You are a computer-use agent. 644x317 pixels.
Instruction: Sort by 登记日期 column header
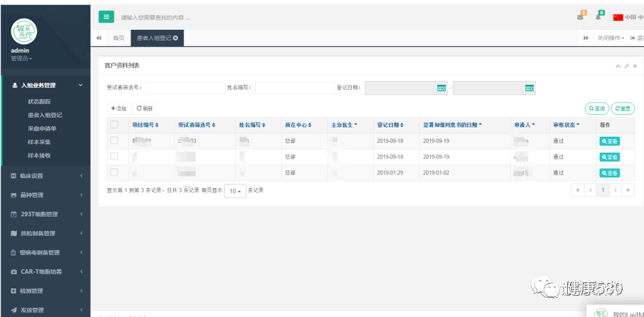(x=390, y=125)
